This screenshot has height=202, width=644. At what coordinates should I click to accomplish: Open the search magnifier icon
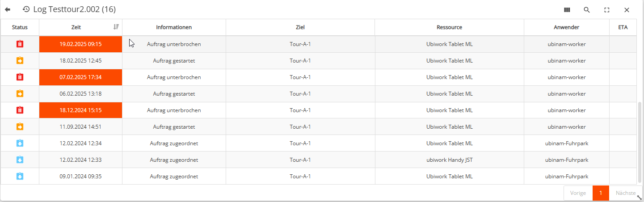coord(587,10)
